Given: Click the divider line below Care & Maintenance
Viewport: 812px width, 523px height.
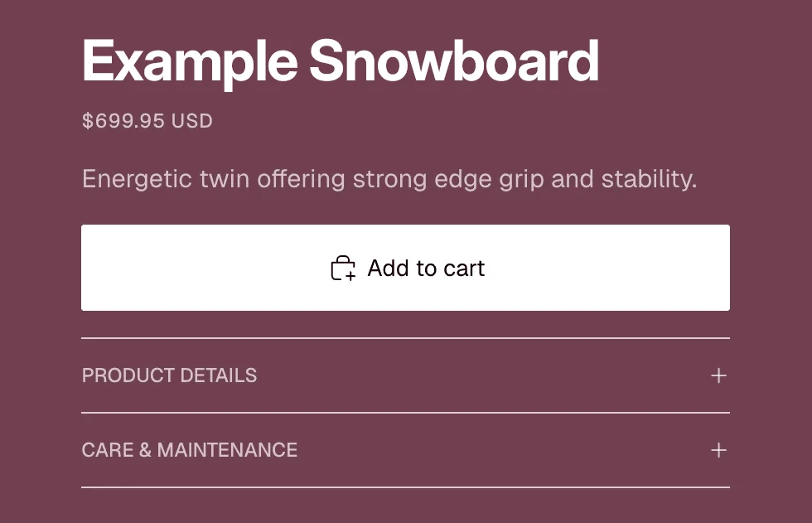Looking at the screenshot, I should 405,487.
